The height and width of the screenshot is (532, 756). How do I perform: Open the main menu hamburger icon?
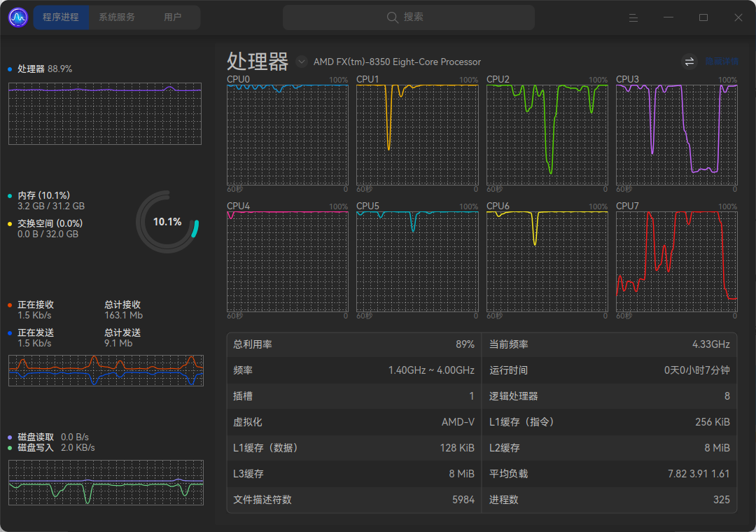[x=633, y=17]
